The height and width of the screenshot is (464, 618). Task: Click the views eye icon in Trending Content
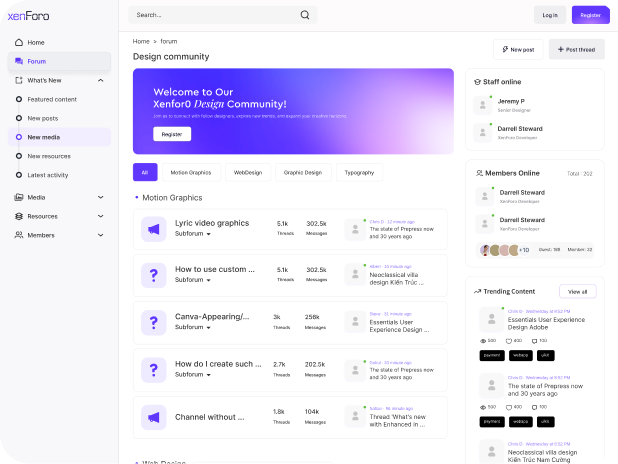484,341
